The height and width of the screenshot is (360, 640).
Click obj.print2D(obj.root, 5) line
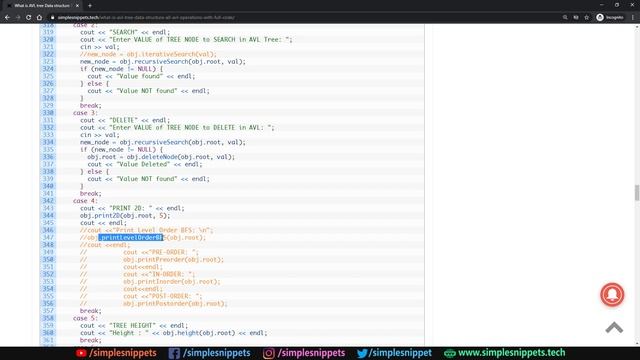(x=125, y=216)
